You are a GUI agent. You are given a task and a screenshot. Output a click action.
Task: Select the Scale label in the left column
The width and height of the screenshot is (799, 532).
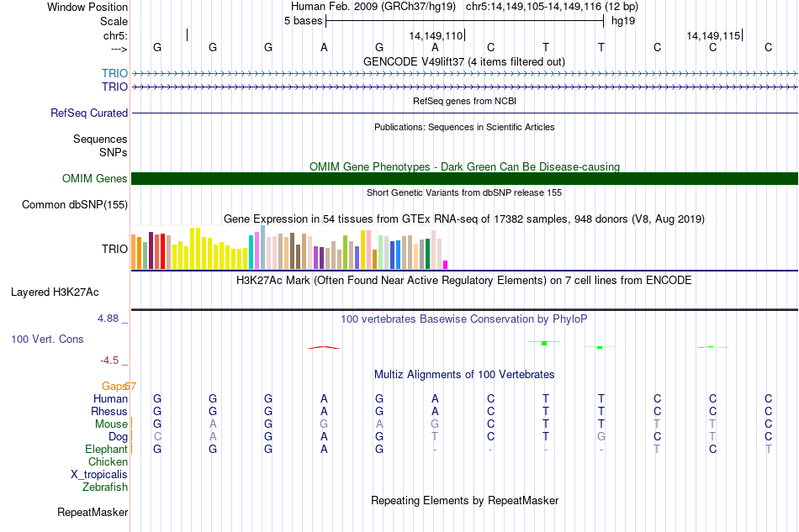[x=114, y=21]
